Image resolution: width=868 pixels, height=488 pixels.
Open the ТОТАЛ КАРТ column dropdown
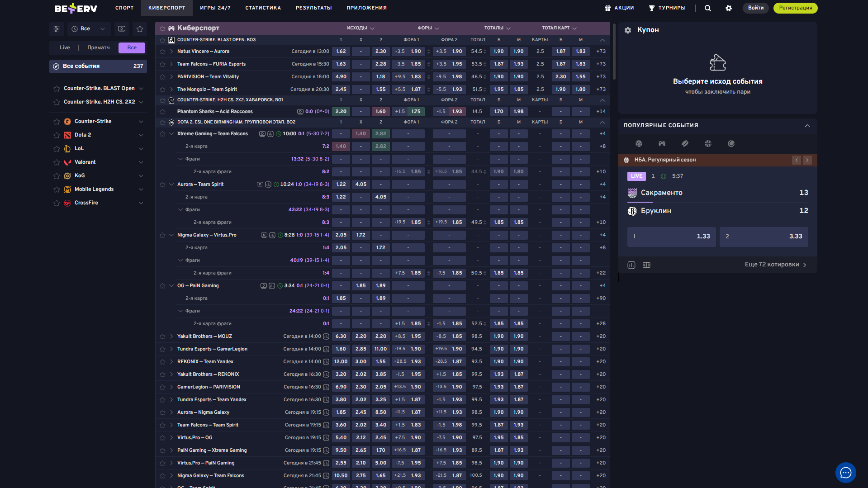coord(560,28)
